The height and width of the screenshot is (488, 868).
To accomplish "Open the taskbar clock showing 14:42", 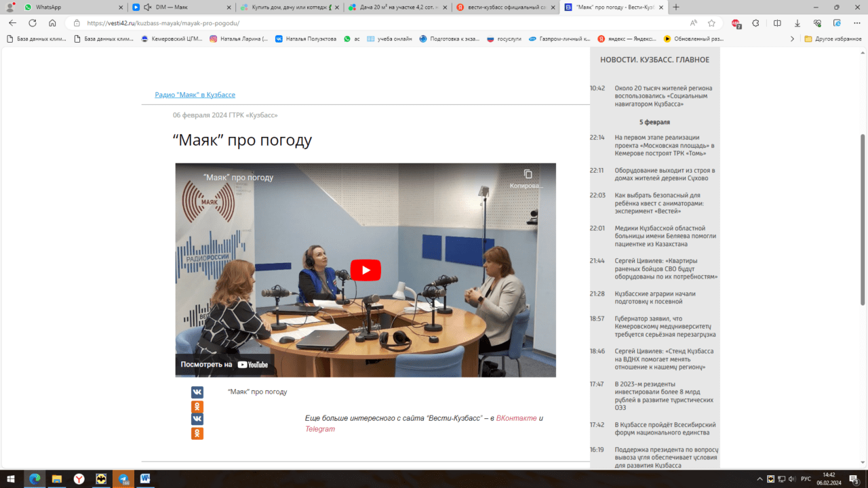I will click(829, 479).
